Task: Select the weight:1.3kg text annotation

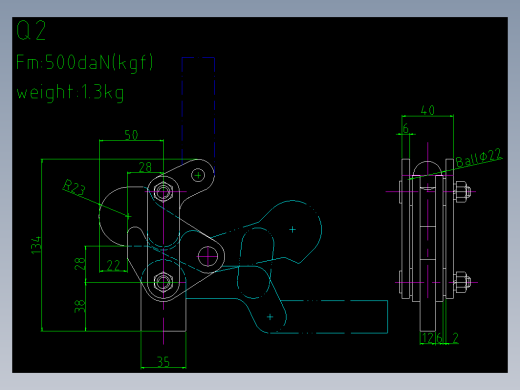Action: coord(70,92)
